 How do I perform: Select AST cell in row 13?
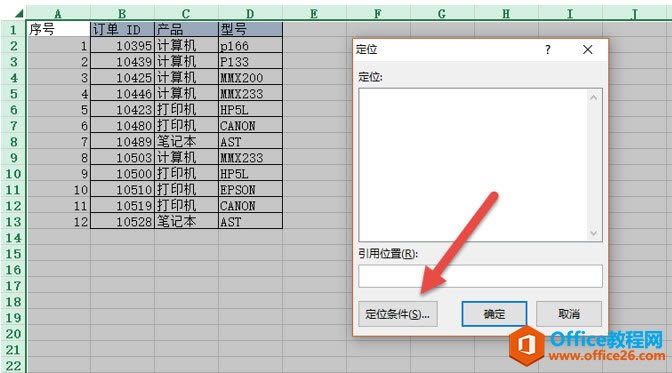pyautogui.click(x=250, y=222)
